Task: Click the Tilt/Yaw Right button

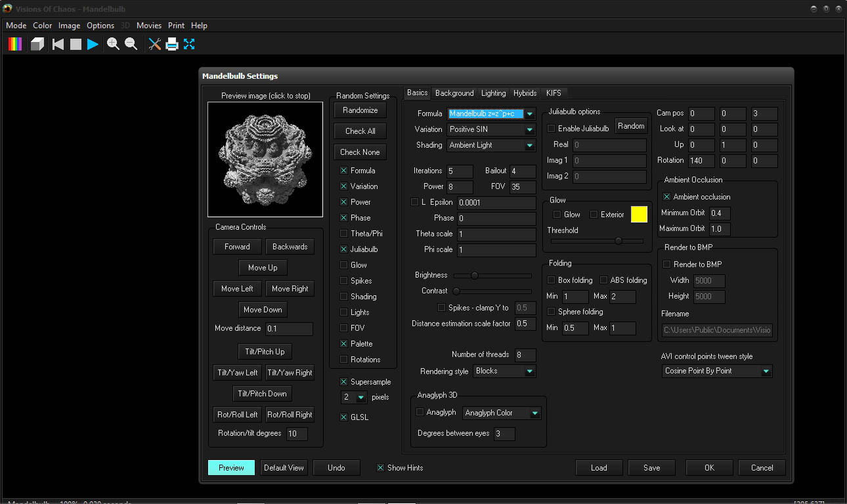Action: pos(290,373)
